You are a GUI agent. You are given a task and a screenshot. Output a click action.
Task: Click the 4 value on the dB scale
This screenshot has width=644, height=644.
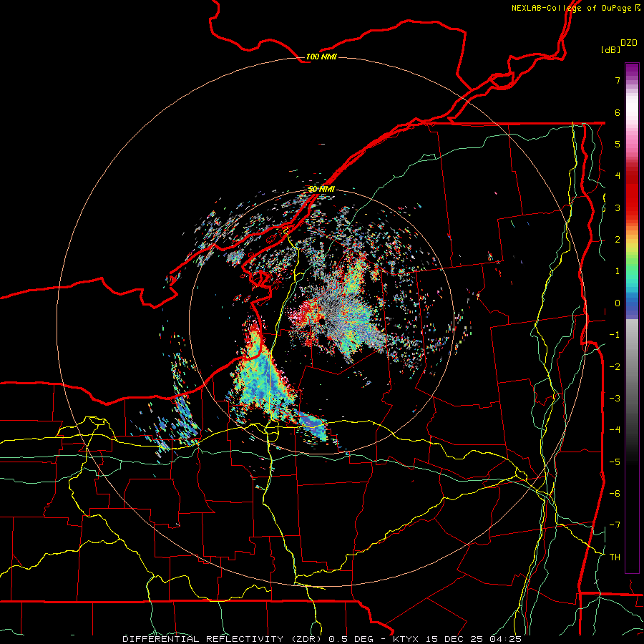point(618,176)
